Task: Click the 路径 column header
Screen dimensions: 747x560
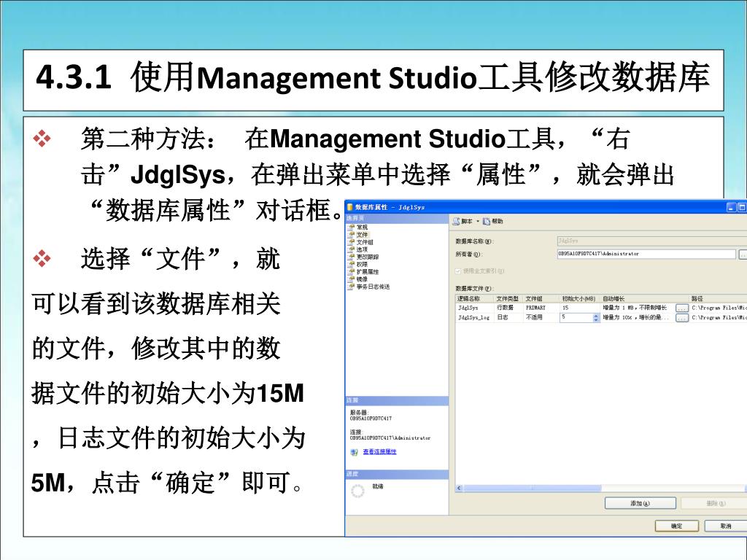Action: click(x=718, y=298)
